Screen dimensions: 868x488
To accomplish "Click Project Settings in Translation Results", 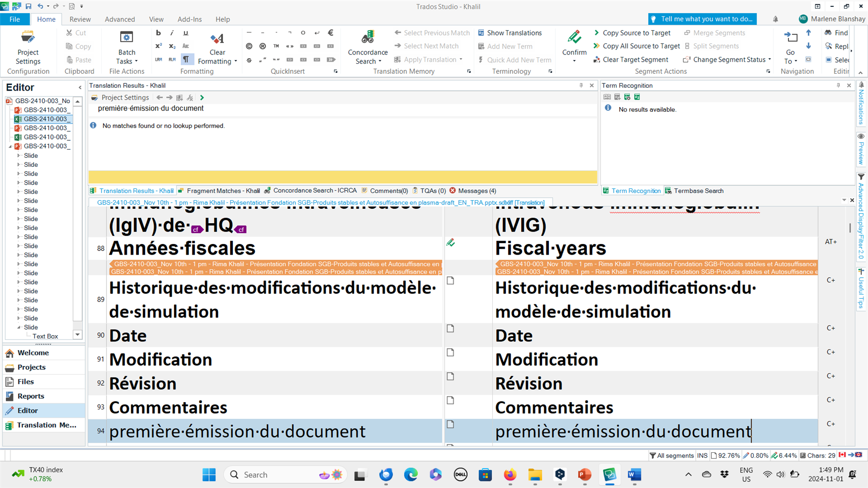I will (120, 97).
